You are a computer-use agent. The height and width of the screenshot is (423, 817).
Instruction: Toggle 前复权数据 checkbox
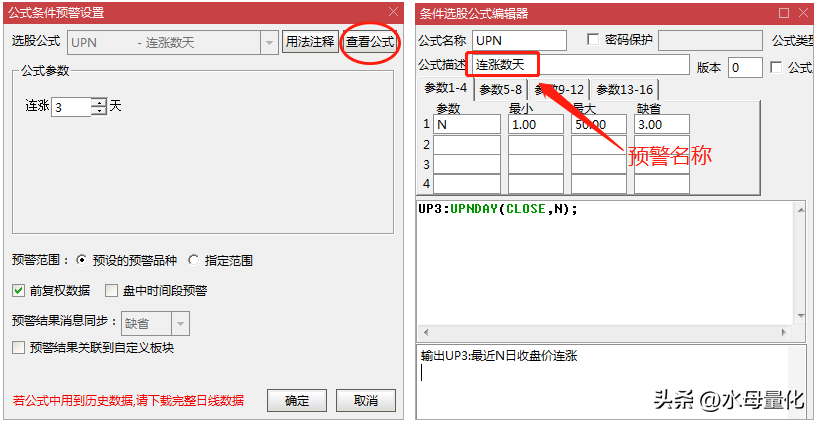click(x=18, y=291)
